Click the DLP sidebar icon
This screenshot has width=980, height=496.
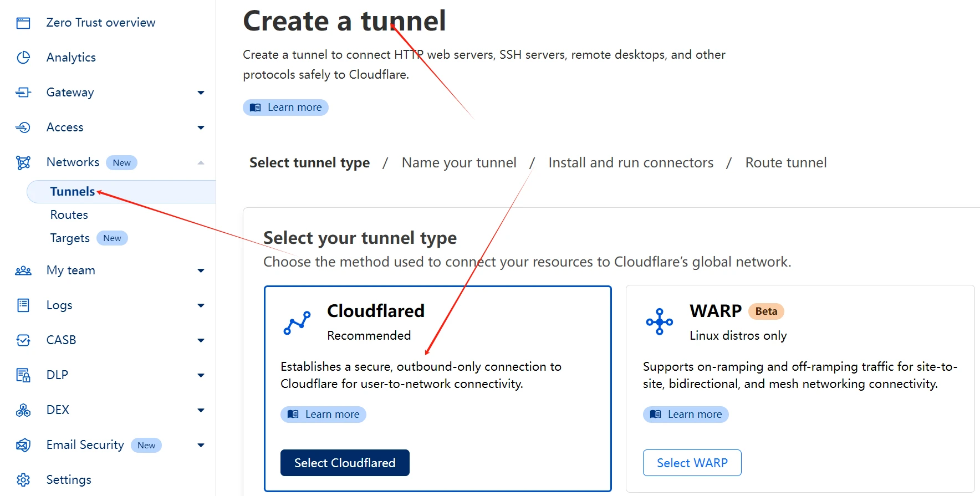tap(23, 375)
